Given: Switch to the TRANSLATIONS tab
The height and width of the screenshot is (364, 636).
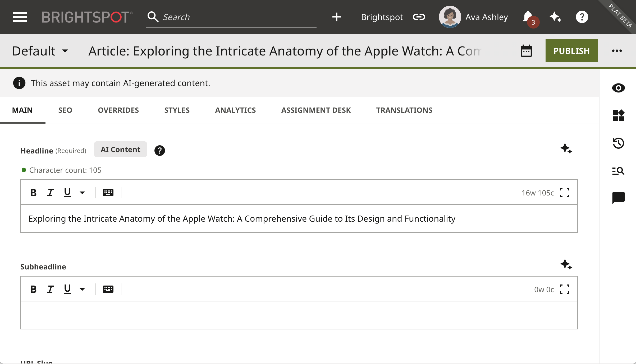Looking at the screenshot, I should pyautogui.click(x=404, y=110).
